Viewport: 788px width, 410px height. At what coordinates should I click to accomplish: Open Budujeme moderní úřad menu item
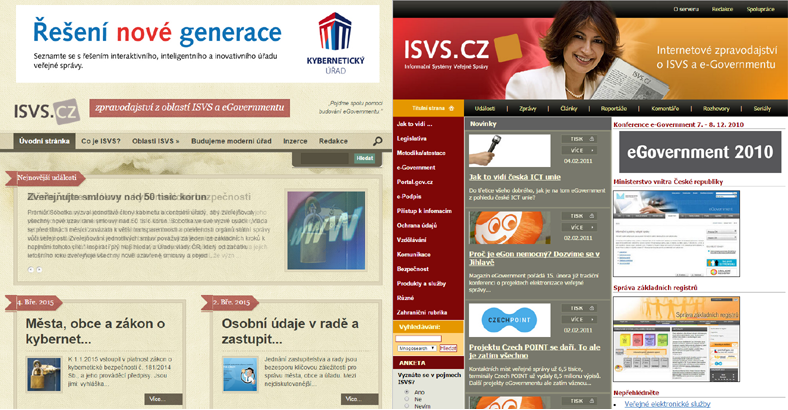(x=231, y=141)
